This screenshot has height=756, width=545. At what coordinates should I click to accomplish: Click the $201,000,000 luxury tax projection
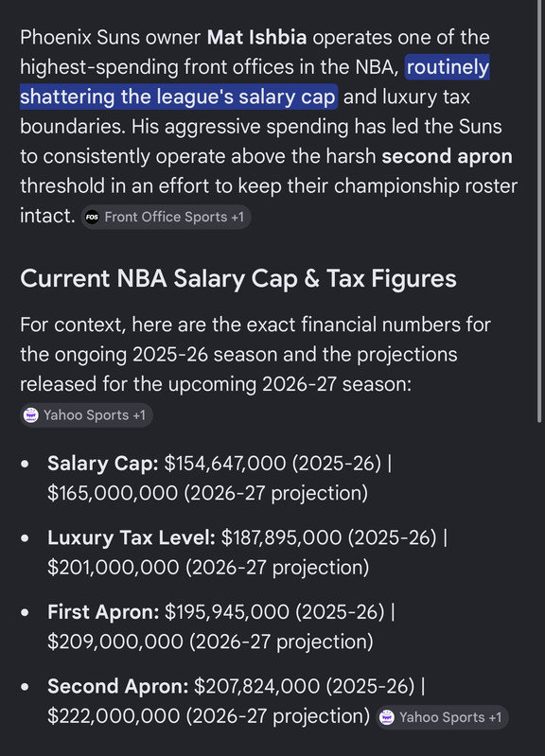[114, 568]
